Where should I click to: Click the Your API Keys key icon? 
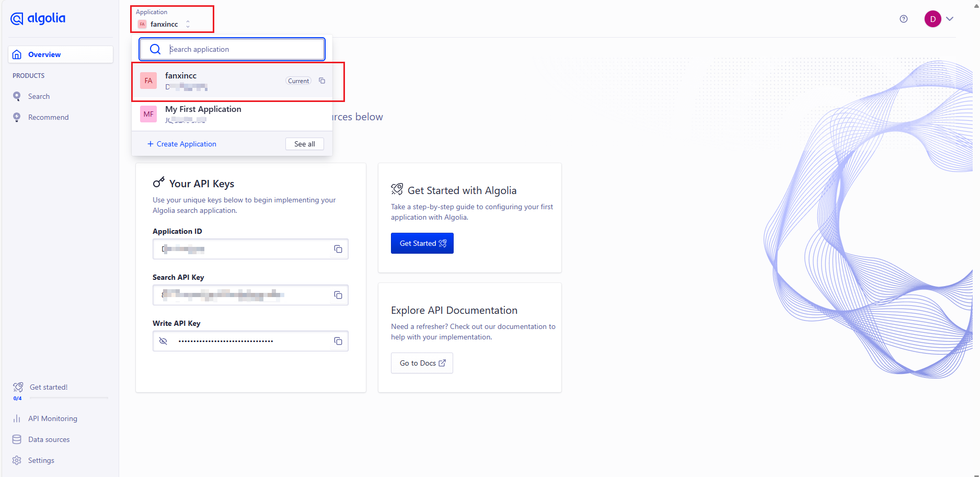click(159, 183)
